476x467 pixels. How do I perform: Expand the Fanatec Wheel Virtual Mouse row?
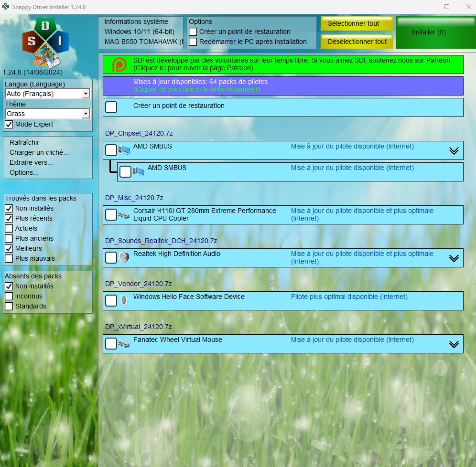454,344
